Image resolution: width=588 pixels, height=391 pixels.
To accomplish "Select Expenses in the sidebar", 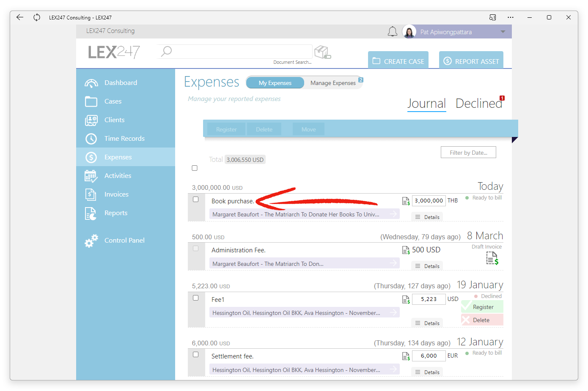I will (x=126, y=157).
